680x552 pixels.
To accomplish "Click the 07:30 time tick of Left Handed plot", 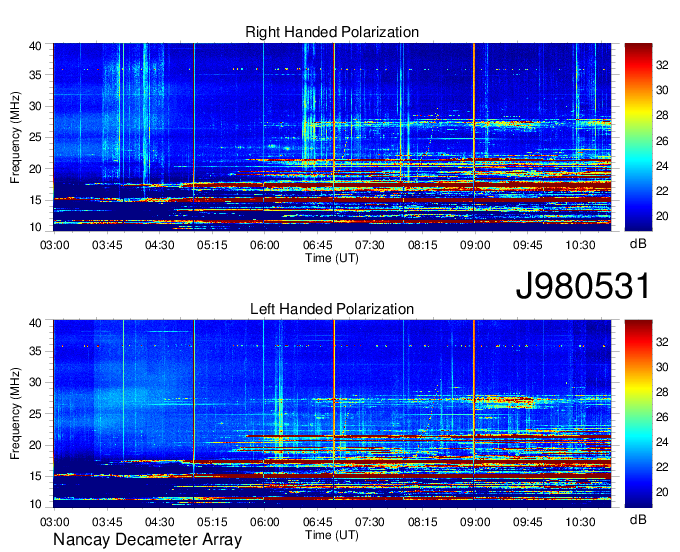I will point(370,522).
